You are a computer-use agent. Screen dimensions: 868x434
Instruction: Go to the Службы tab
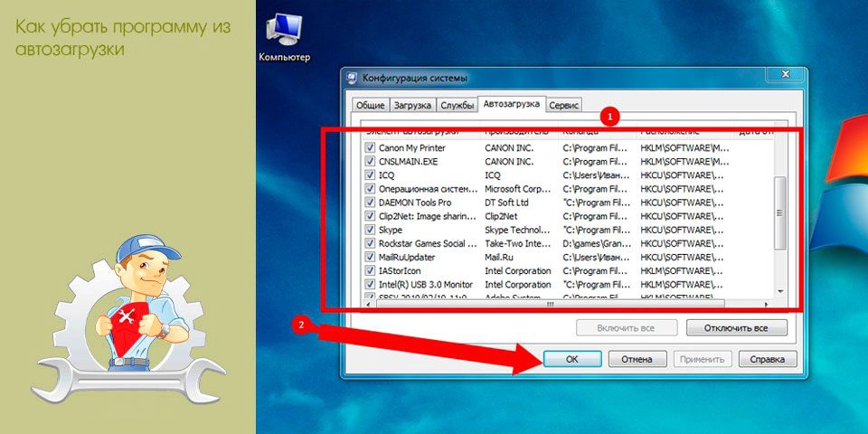[458, 106]
